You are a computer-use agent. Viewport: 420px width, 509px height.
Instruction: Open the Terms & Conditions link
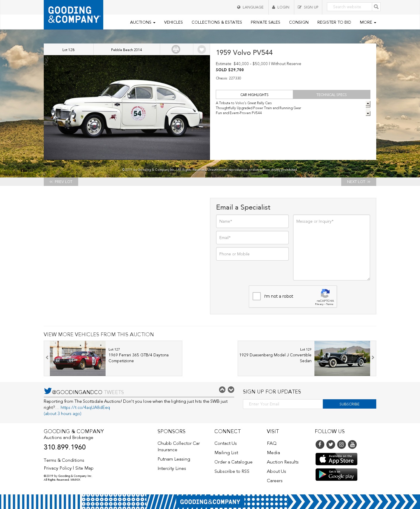[64, 460]
